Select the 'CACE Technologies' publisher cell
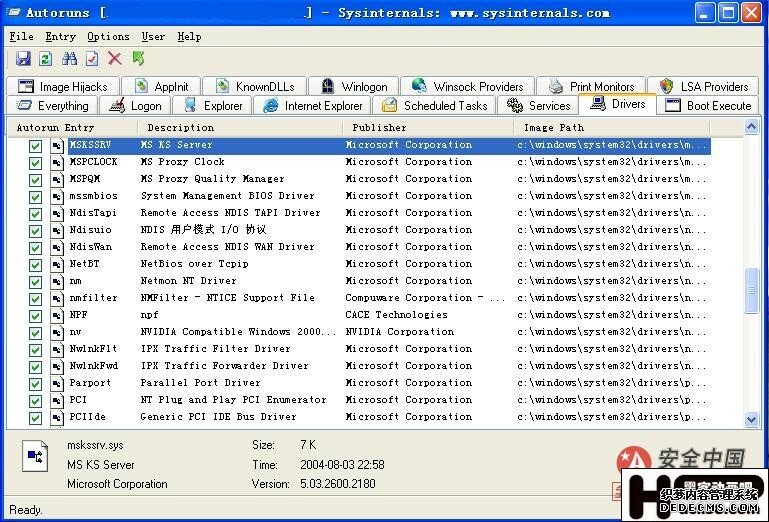The width and height of the screenshot is (769, 522). tap(396, 315)
